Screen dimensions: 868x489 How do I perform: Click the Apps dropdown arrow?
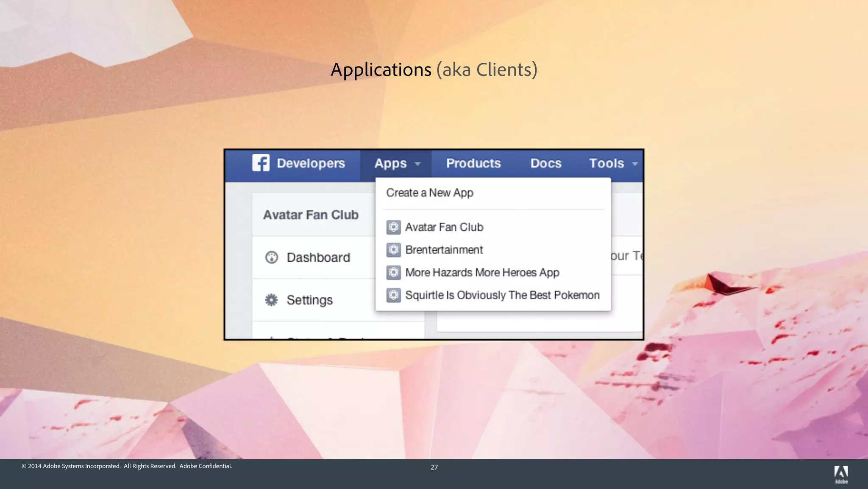(417, 164)
